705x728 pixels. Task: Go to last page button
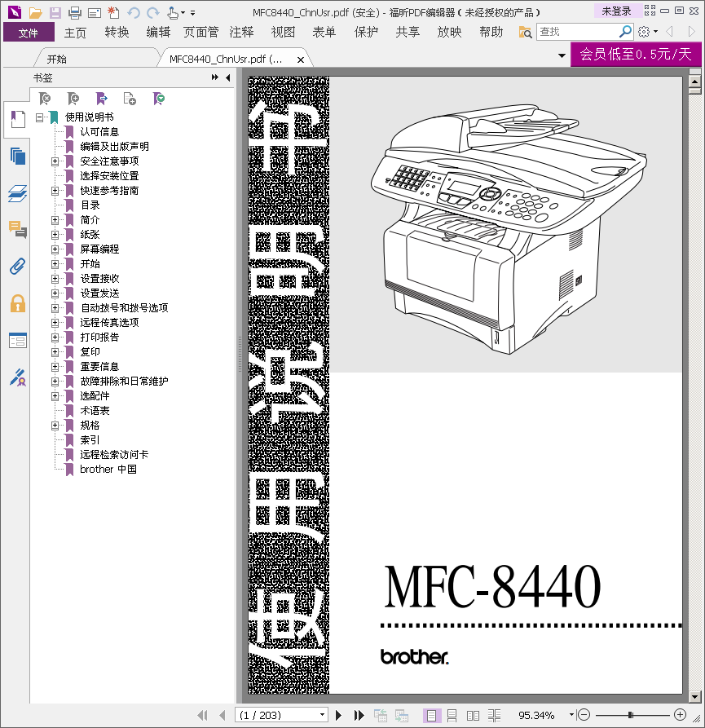[x=359, y=715]
